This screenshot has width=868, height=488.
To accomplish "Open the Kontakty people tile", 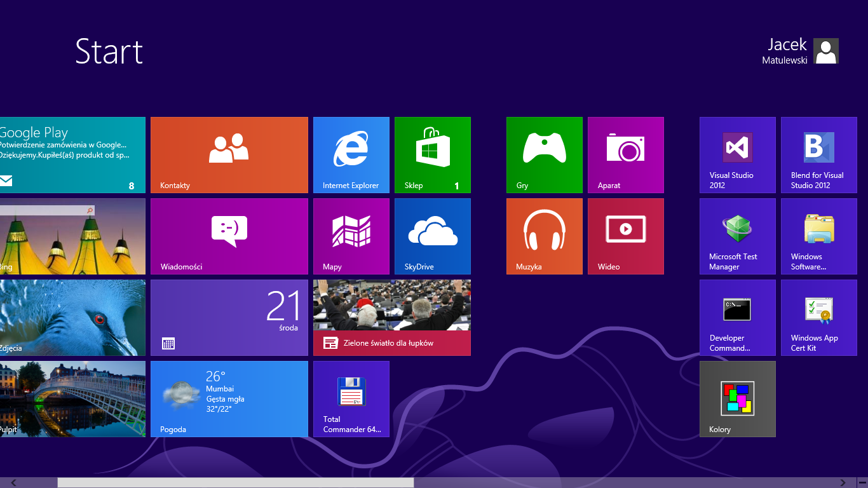I will 229,155.
